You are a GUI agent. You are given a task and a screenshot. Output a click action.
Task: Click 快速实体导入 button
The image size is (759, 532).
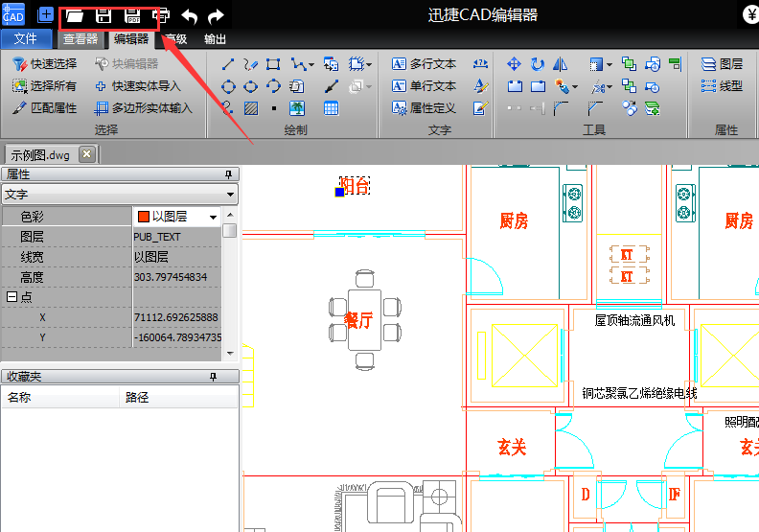coord(138,86)
